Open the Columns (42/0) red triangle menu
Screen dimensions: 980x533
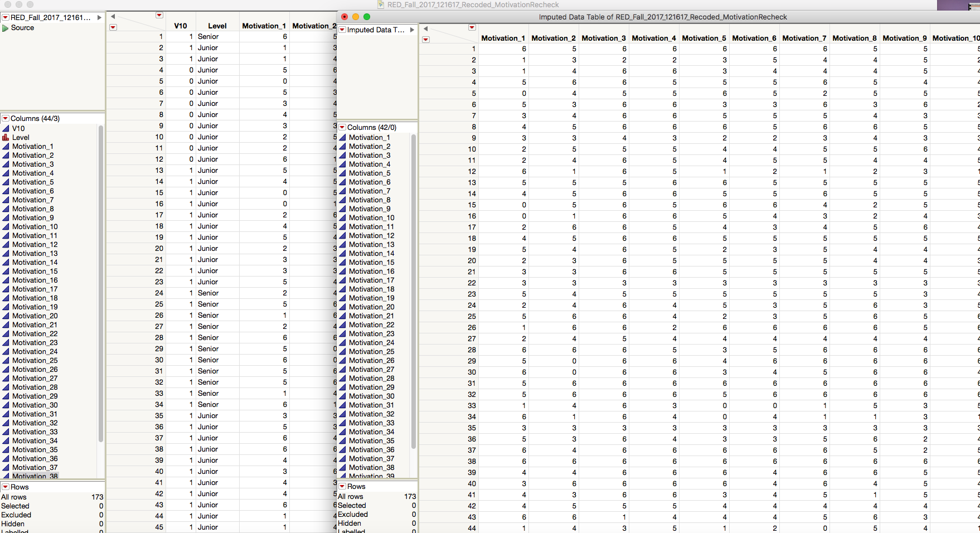coord(342,127)
